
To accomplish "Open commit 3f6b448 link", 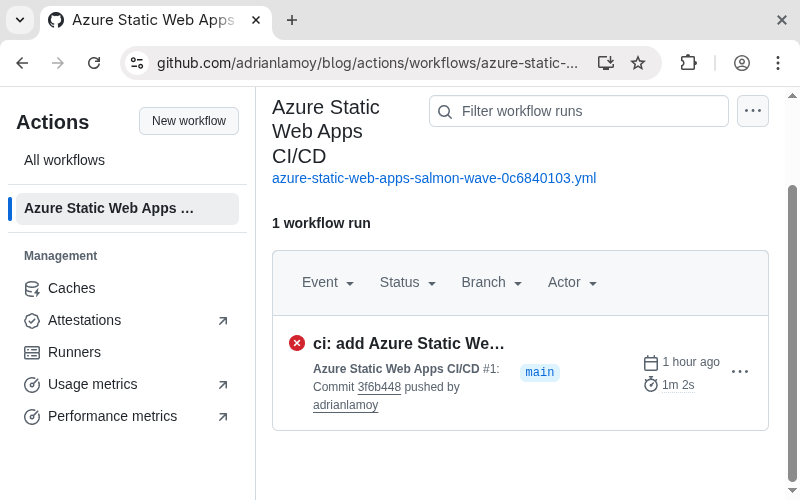I will pos(379,387).
